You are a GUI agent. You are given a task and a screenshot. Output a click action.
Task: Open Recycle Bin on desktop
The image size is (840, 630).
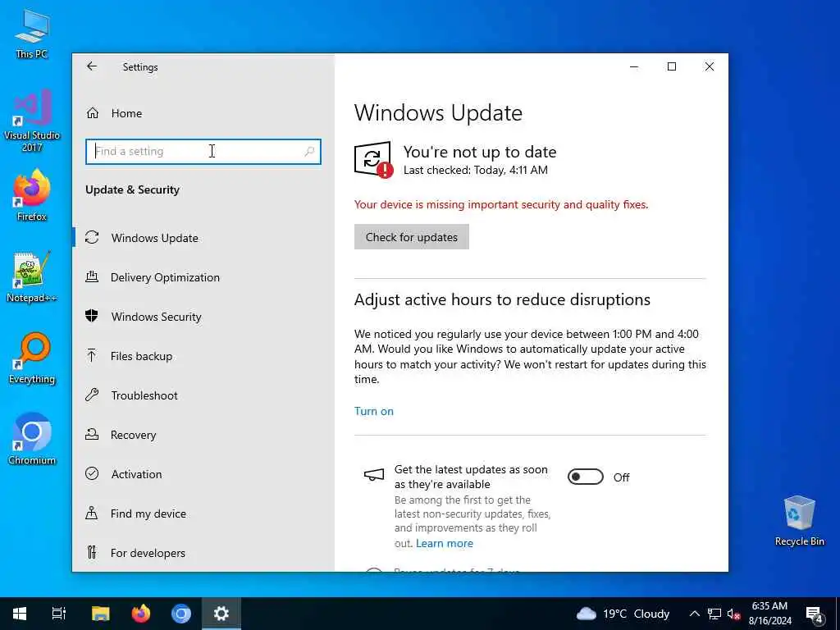(x=799, y=521)
